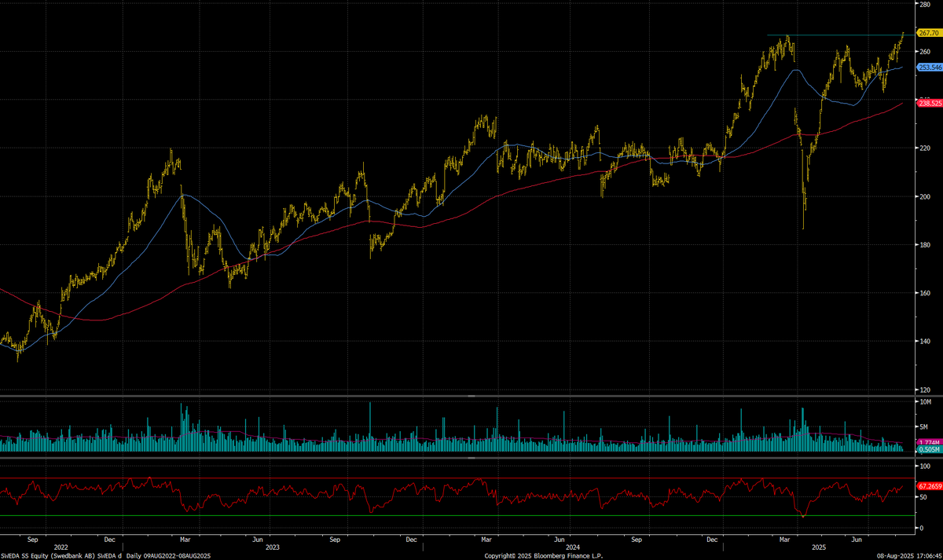Click the blue 253.546 moving average label
The width and height of the screenshot is (943, 560).
tap(929, 68)
